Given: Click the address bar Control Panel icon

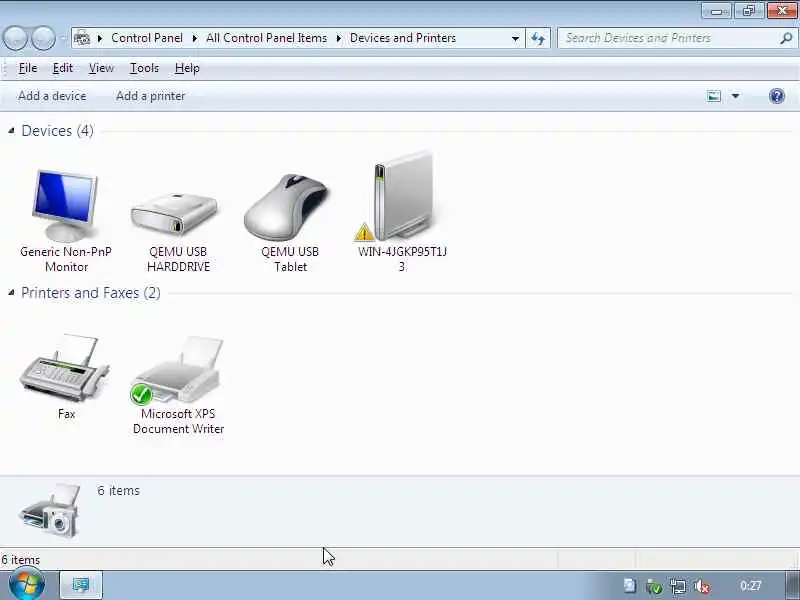Looking at the screenshot, I should (x=82, y=38).
